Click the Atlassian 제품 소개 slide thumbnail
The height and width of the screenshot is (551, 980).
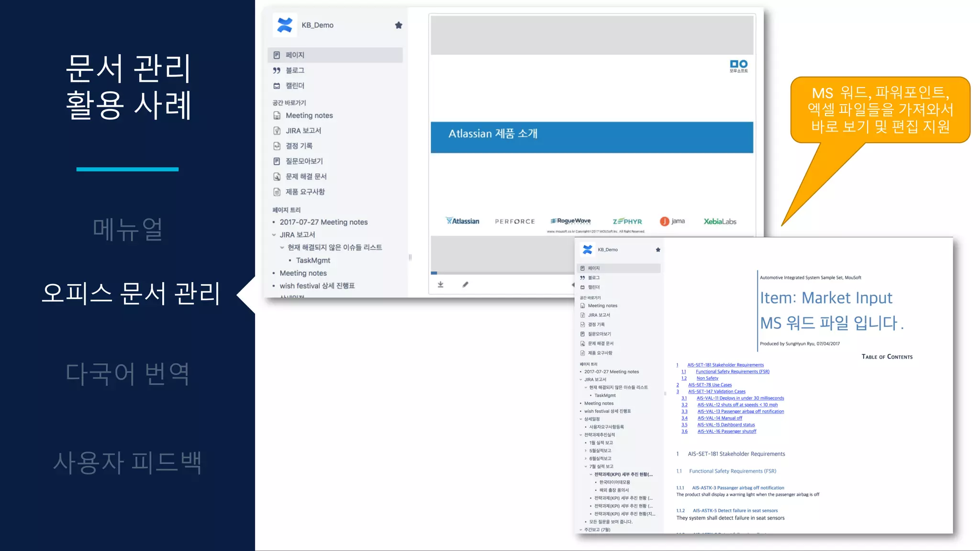point(591,138)
